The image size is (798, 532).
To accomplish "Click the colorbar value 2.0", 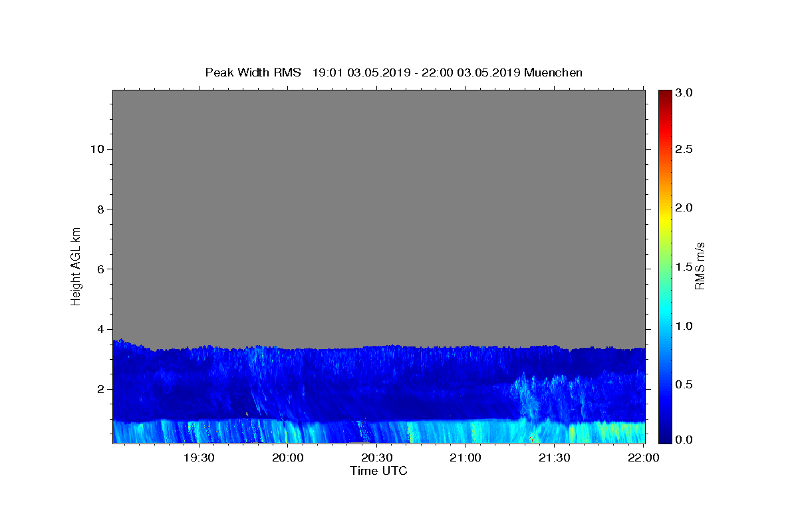I will coord(684,207).
